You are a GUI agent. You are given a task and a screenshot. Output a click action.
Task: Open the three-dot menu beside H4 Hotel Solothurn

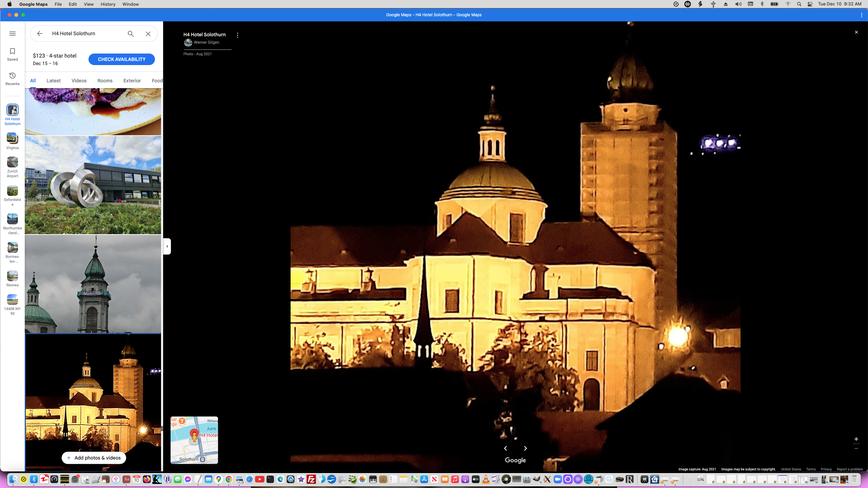coord(237,35)
